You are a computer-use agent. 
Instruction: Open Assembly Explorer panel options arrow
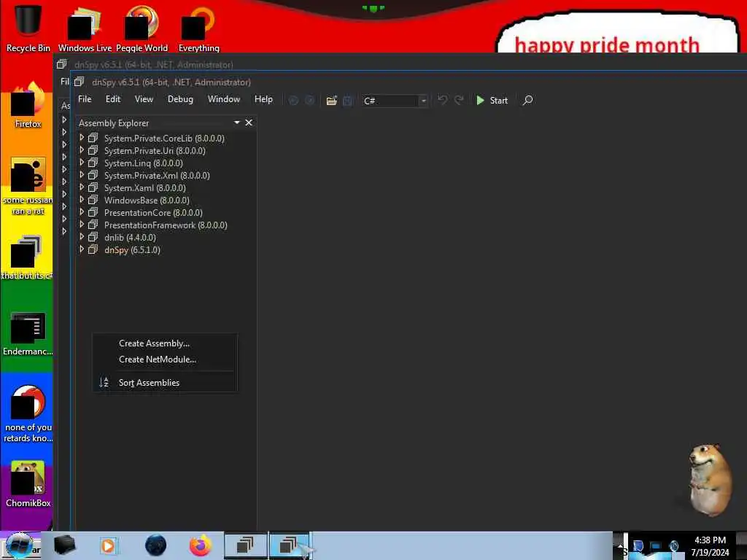[x=237, y=122]
